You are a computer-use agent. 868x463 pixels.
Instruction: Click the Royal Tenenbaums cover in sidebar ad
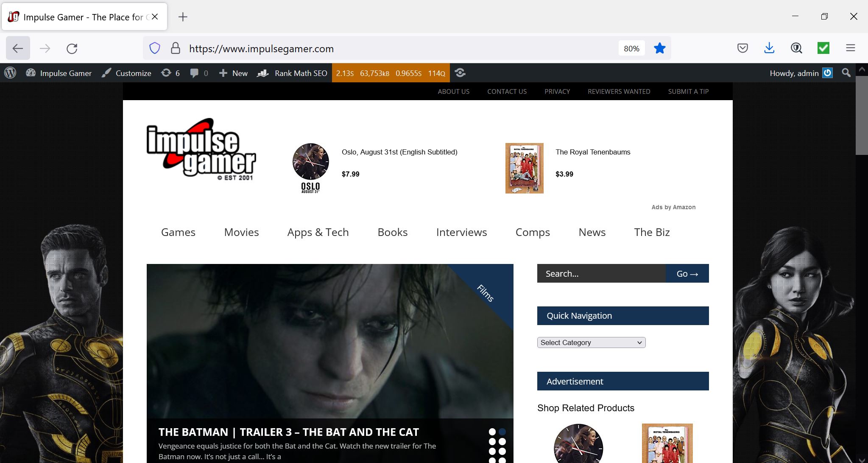[x=667, y=443]
